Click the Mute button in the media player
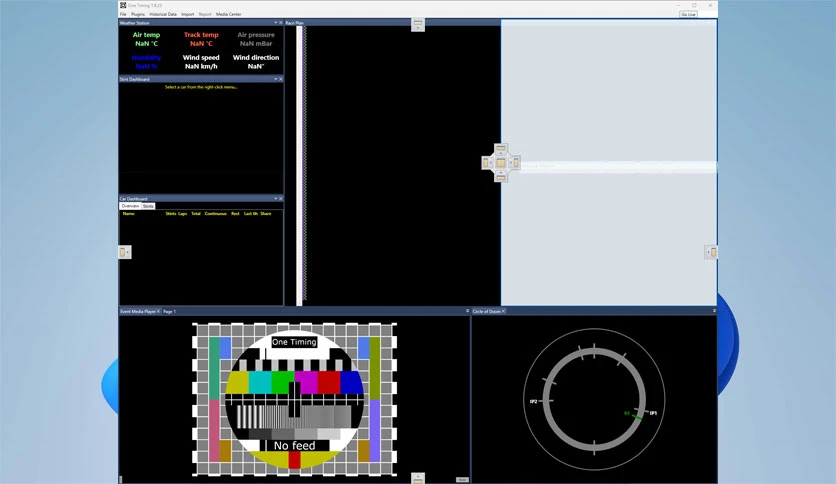This screenshot has height=484, width=836. (x=462, y=480)
